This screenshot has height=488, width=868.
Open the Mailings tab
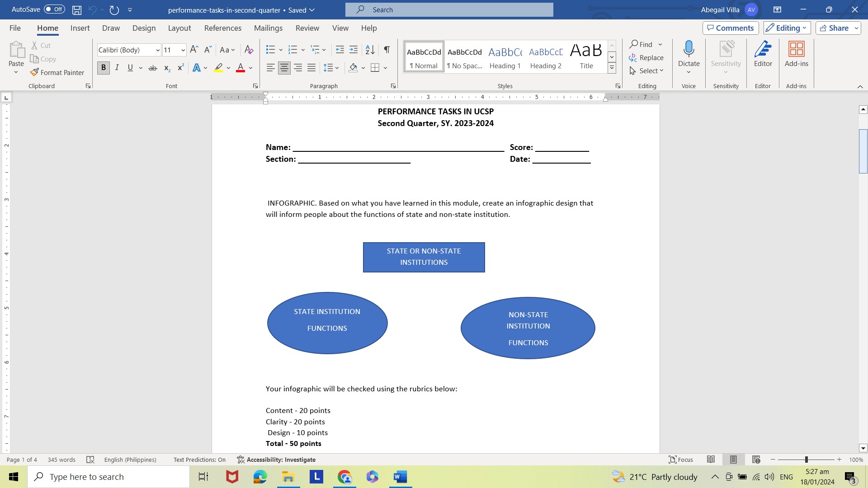[x=268, y=28]
